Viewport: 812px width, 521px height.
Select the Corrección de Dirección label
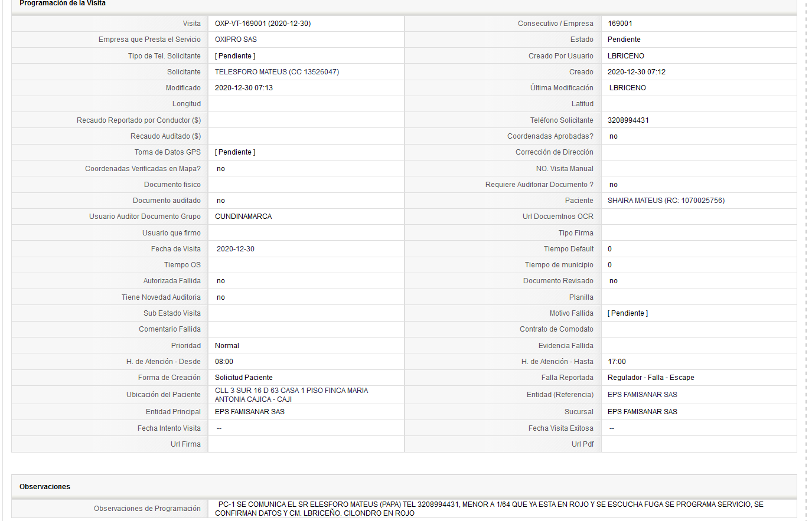[x=555, y=152]
